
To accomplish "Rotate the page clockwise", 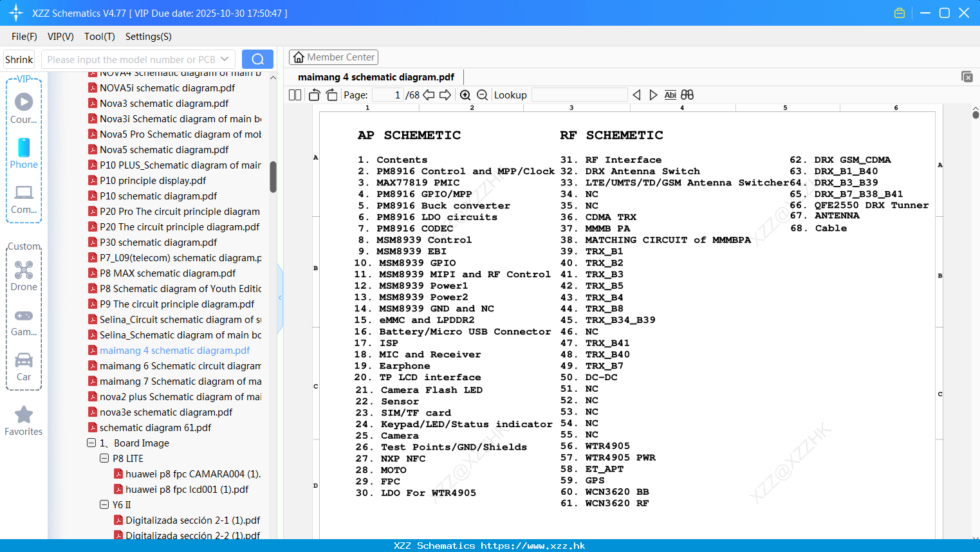I will (x=331, y=95).
